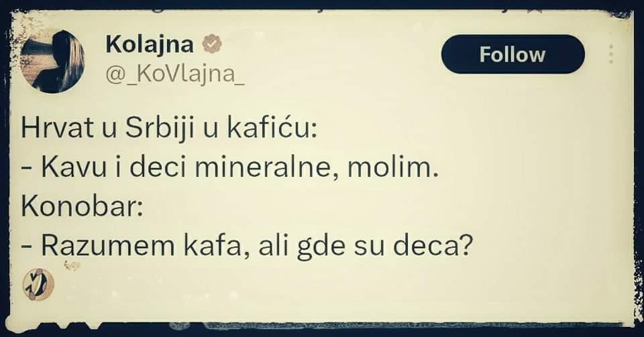
Task: Click the verified badge next to Kolajna
Action: (213, 44)
